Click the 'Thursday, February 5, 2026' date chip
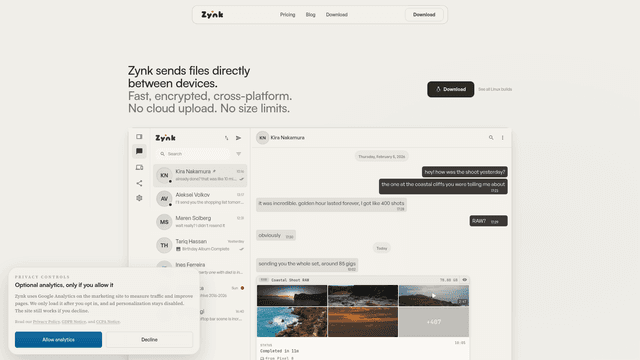Screen dimensions: 640x360 (382, 156)
